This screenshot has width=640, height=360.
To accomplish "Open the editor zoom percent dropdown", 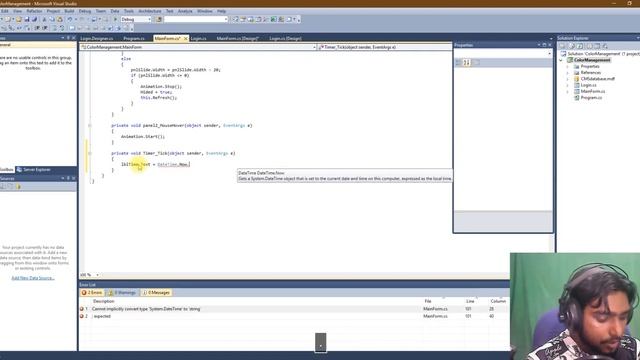I will point(97,275).
